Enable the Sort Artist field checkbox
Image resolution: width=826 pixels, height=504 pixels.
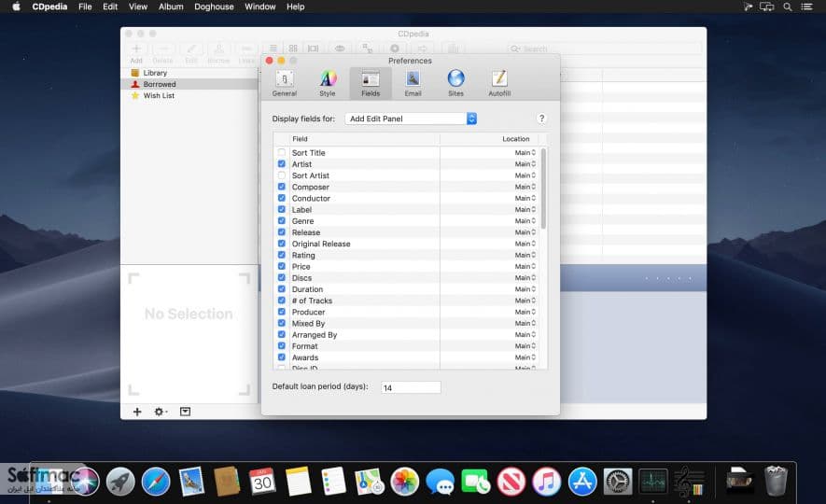[x=281, y=175]
